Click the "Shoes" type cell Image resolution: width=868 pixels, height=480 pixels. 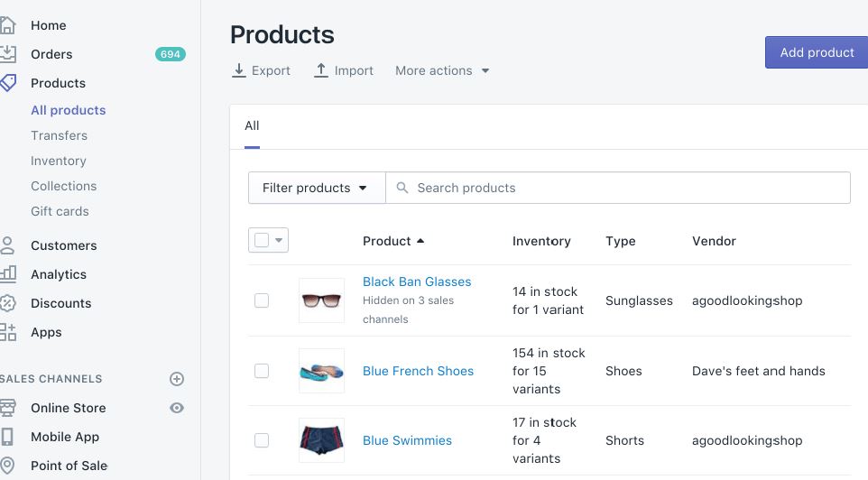623,371
